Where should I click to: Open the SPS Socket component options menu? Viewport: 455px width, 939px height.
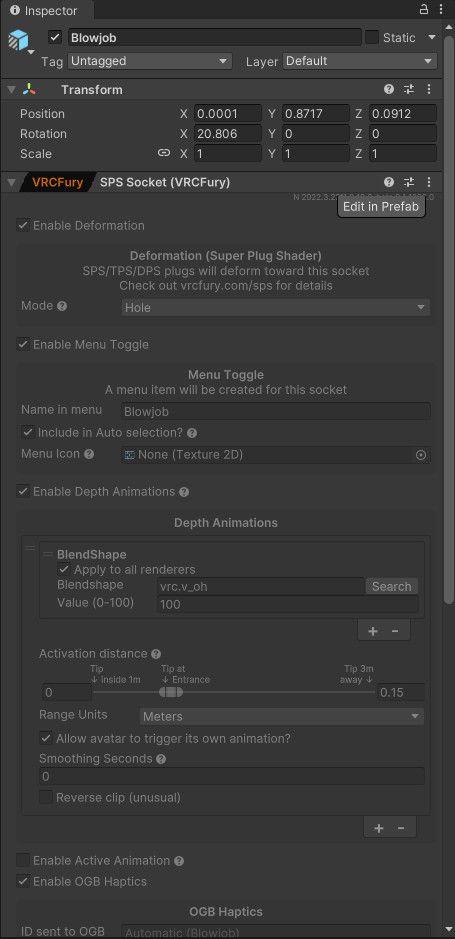429,182
